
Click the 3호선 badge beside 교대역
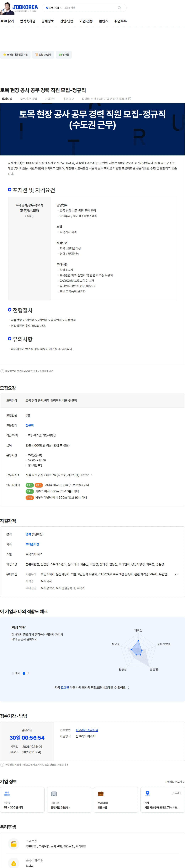[39, 485]
